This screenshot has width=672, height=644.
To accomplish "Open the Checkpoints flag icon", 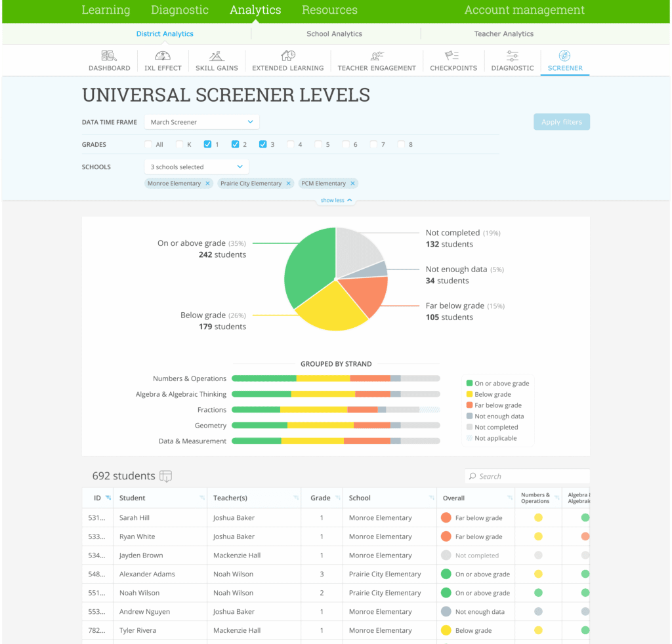I will tap(453, 56).
